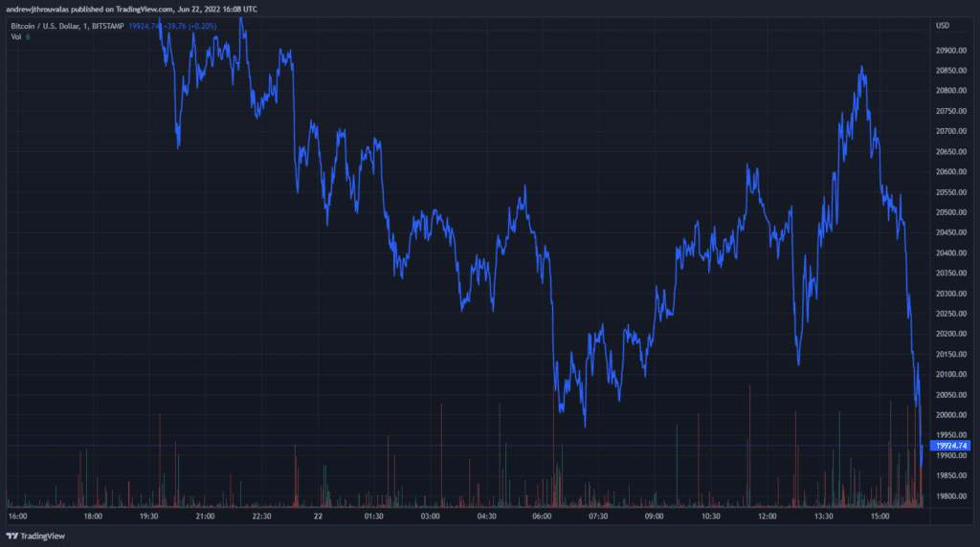Click the 03:00 time axis label
This screenshot has width=980, height=547.
[430, 516]
